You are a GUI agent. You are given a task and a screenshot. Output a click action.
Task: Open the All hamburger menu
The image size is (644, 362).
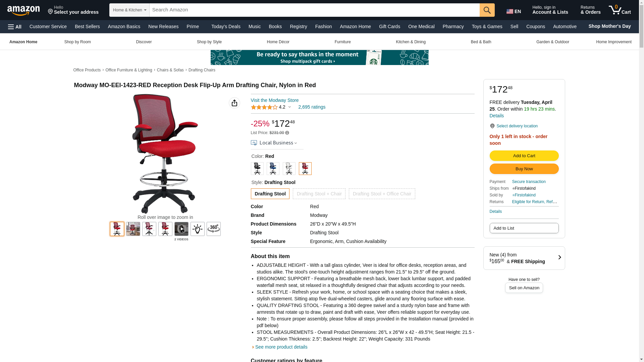15,26
